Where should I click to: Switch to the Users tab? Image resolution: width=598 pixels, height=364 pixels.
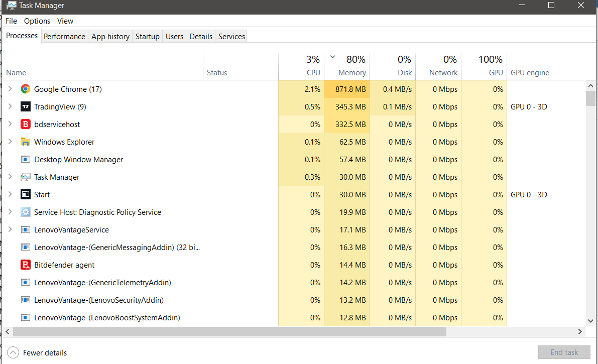click(x=174, y=37)
